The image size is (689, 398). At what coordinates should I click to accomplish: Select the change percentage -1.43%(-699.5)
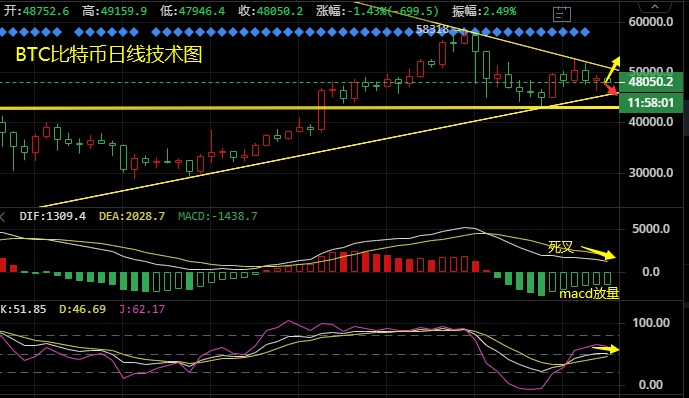393,11
